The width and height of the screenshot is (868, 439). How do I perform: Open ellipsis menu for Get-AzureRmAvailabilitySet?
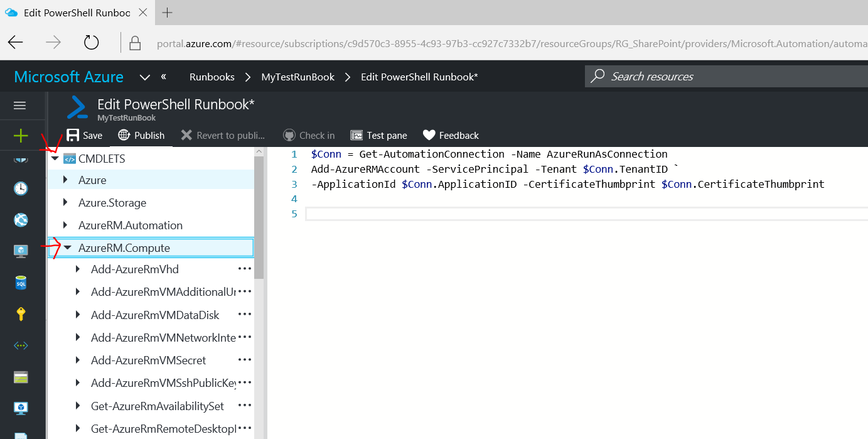click(244, 406)
